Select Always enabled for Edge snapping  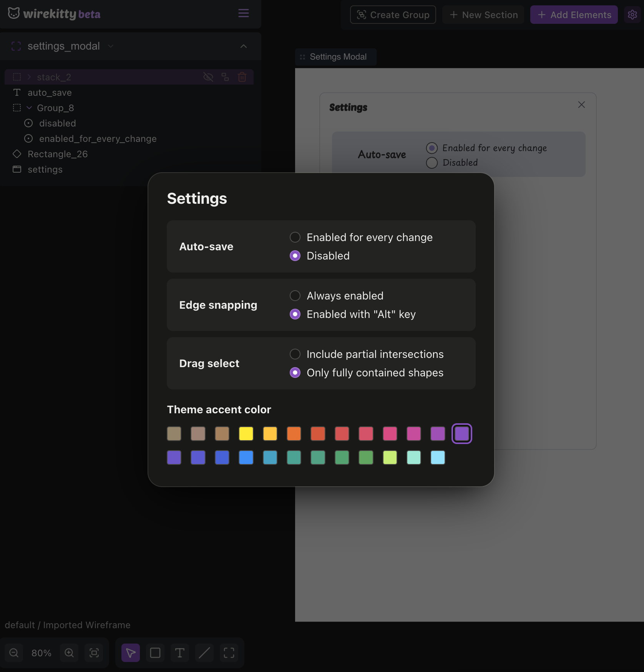coord(295,295)
